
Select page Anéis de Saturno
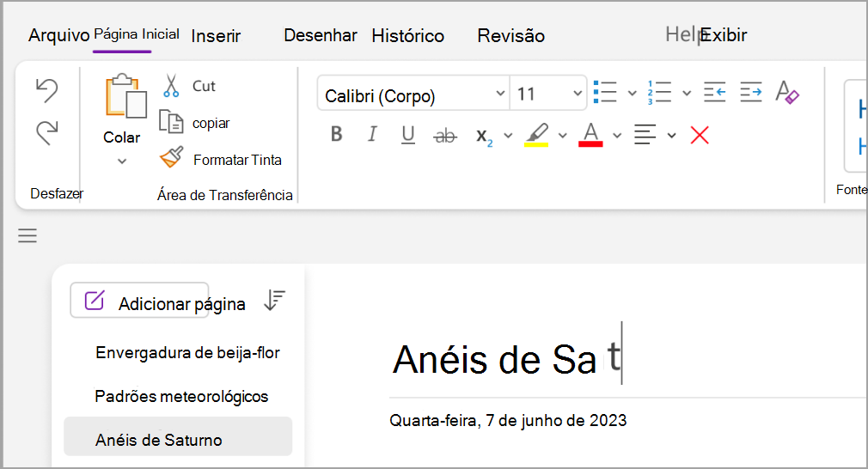pos(178,437)
